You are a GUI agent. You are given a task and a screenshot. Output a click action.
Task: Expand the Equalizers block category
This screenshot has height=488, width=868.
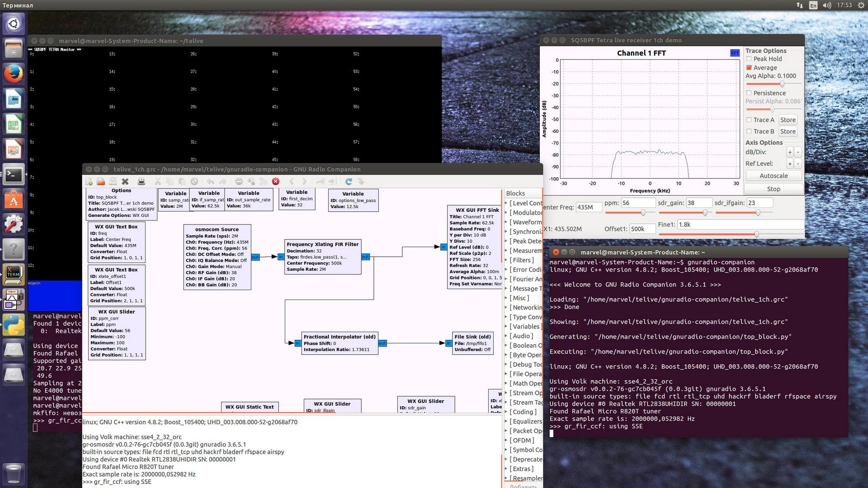coord(506,422)
